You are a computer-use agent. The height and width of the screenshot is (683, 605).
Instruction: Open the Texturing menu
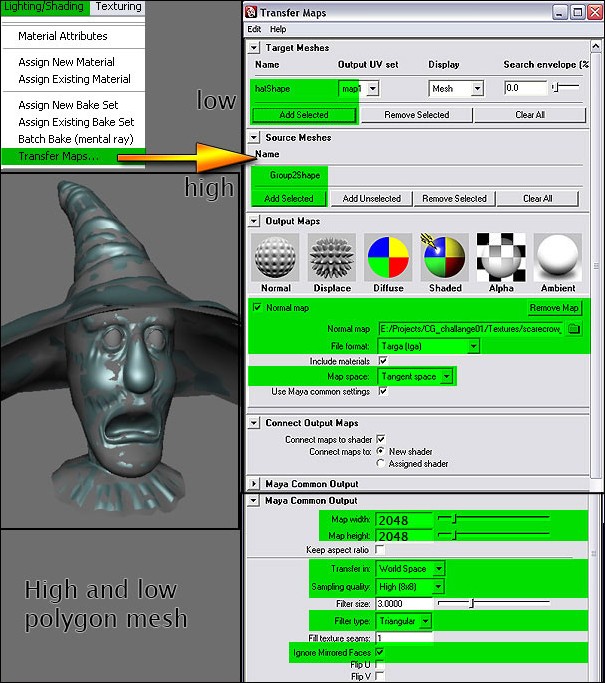click(x=118, y=7)
